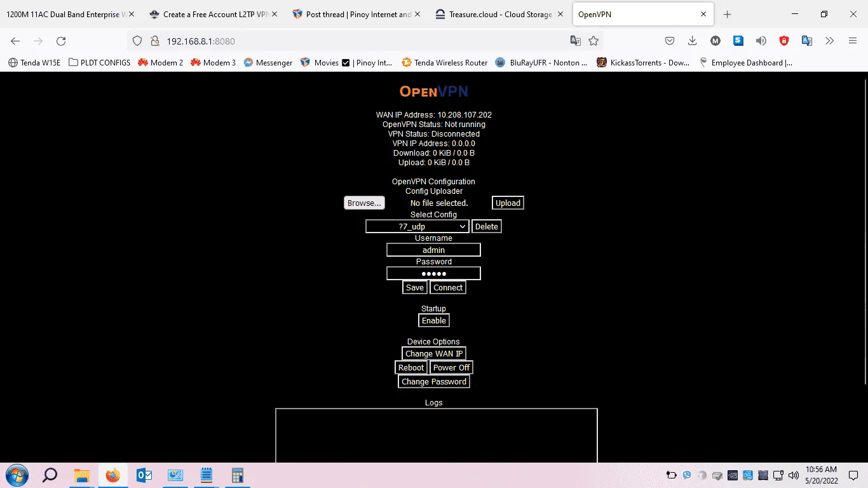
Task: Expand the toolbar overflow chevron for more extensions
Action: 830,41
